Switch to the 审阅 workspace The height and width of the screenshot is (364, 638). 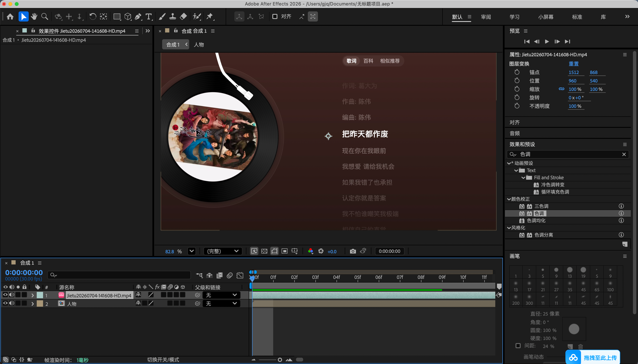[486, 17]
